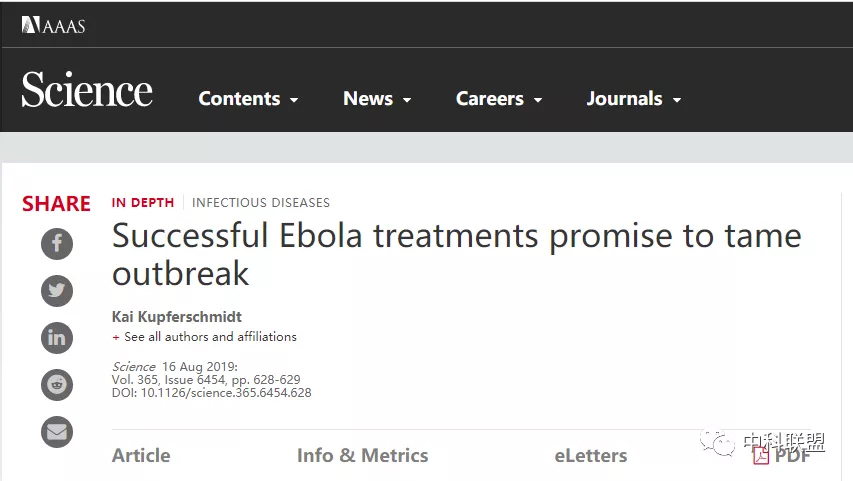
Task: Switch to Info & Metrics tab
Action: pos(362,455)
